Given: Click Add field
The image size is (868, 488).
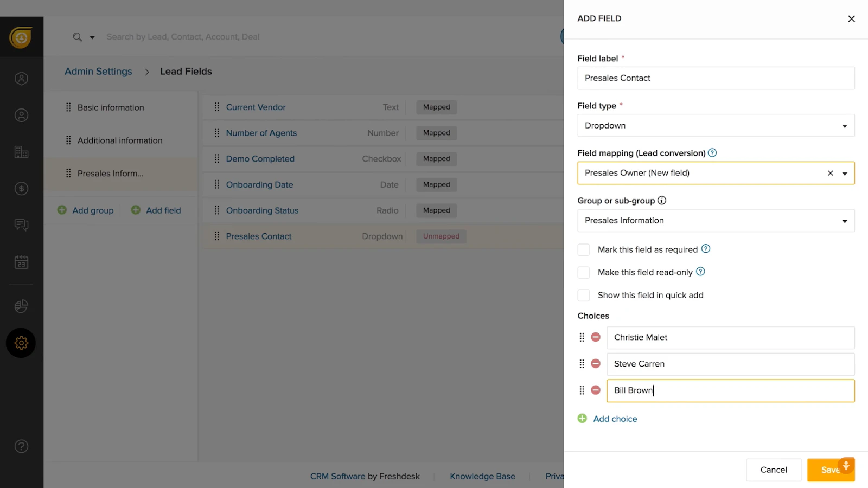Looking at the screenshot, I should tap(156, 210).
